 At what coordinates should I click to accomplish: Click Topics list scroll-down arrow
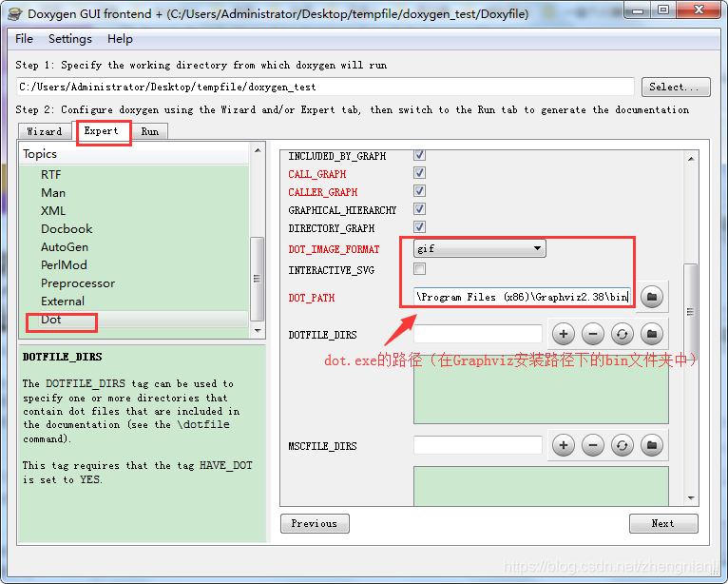[x=258, y=331]
